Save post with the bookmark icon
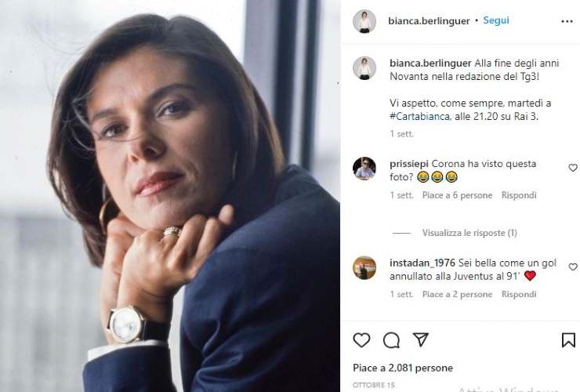The image size is (580, 392). (568, 339)
